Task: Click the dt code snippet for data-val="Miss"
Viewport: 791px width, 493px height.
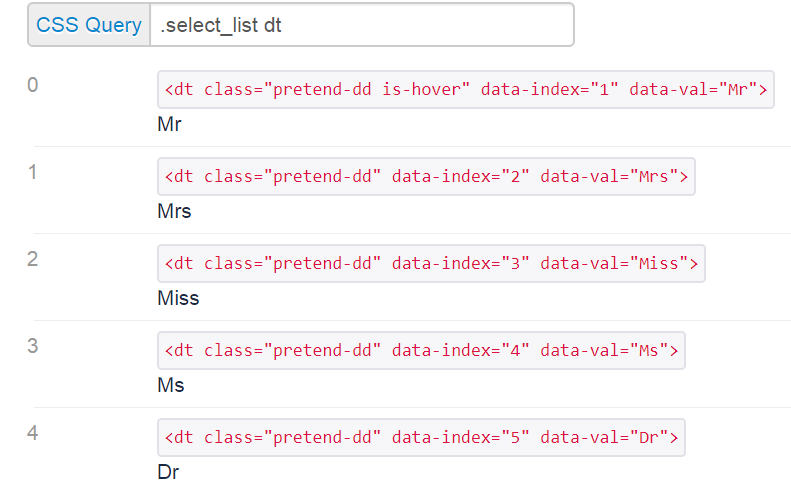Action: coord(431,264)
